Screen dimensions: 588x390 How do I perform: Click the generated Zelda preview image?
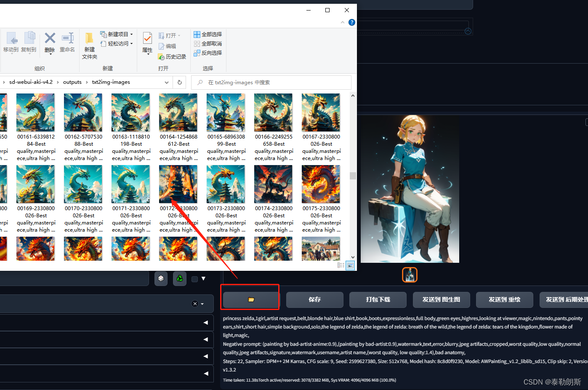[x=410, y=189]
